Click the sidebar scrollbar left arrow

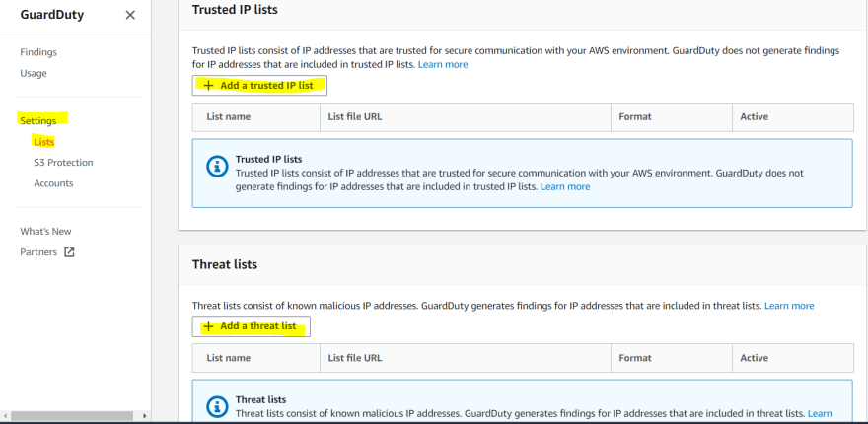4,416
